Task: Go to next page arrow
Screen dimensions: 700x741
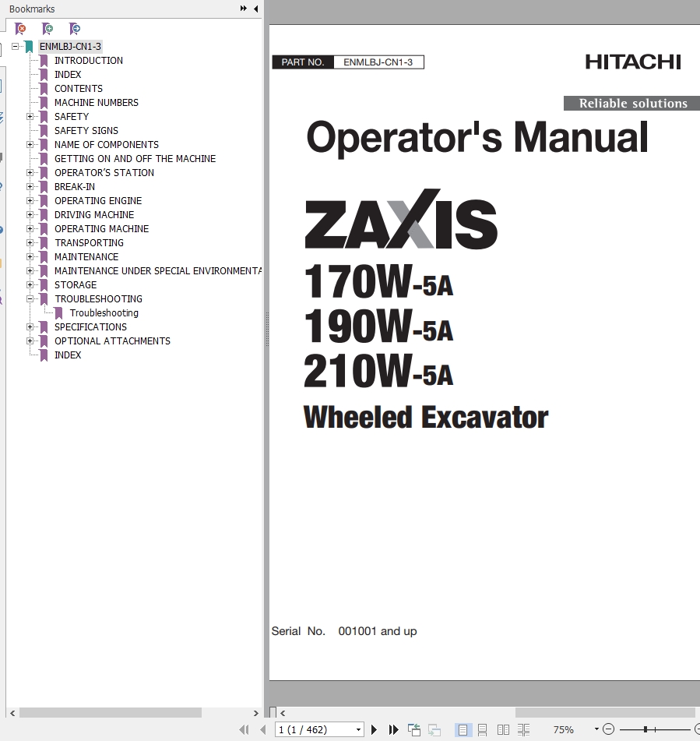Action: (374, 729)
